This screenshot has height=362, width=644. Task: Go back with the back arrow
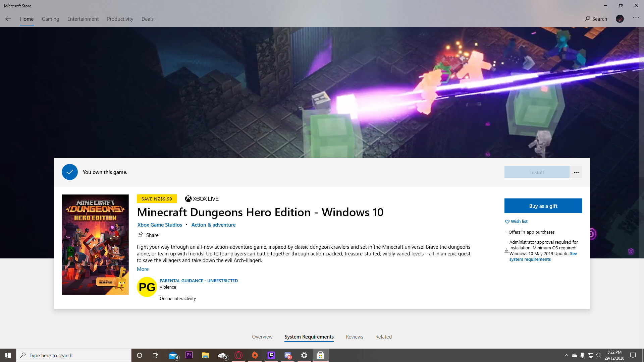8,19
